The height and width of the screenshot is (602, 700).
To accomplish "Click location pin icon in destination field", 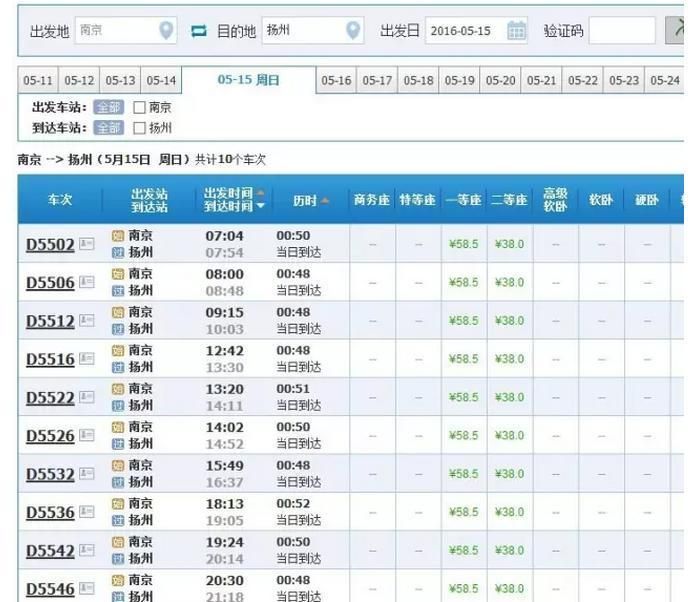I will [x=353, y=31].
